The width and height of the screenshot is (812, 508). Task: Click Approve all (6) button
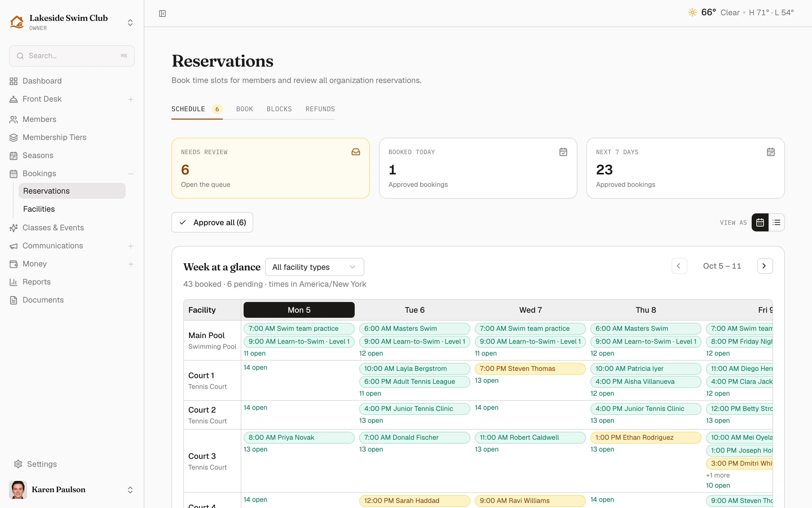[x=212, y=222]
